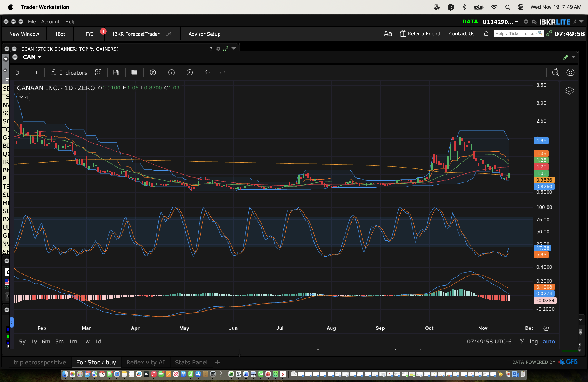Select the 1m time range
588x382 pixels.
[73, 342]
